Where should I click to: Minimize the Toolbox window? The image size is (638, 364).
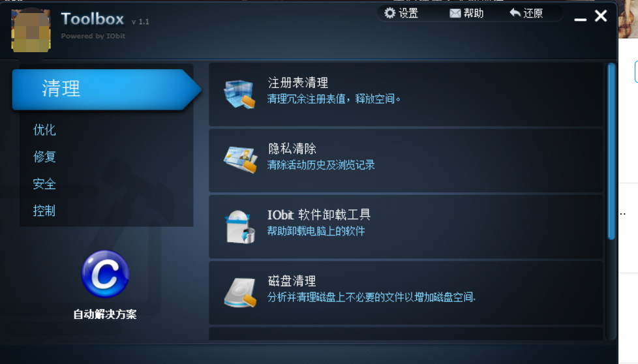point(580,19)
